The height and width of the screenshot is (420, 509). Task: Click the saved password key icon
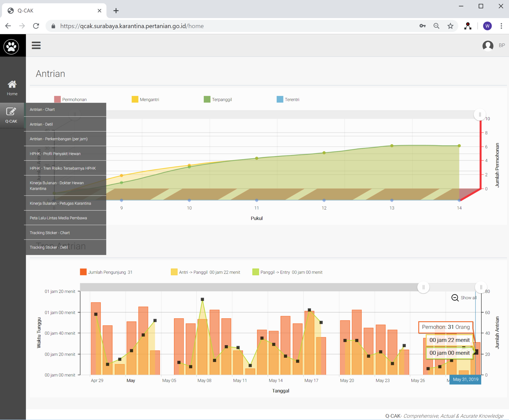422,26
